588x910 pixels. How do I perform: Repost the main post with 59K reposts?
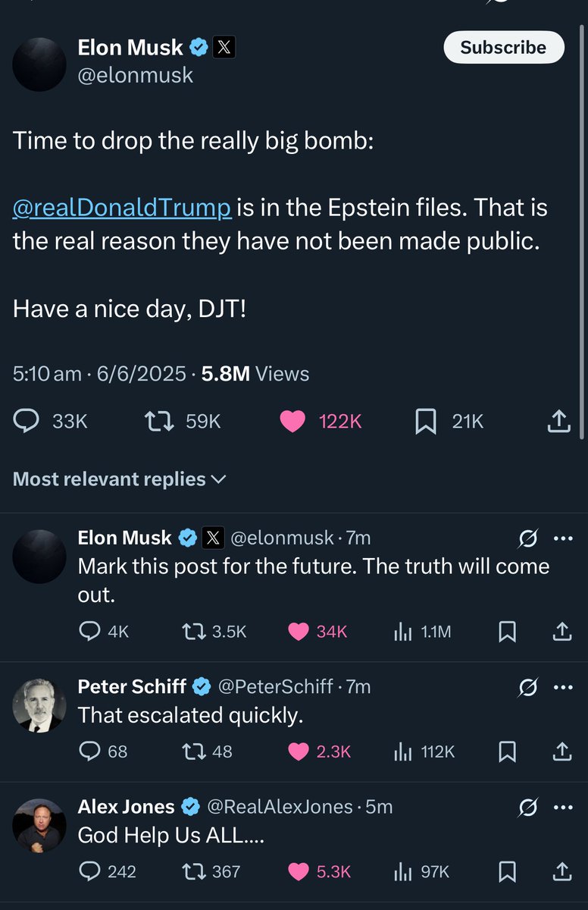(x=160, y=421)
